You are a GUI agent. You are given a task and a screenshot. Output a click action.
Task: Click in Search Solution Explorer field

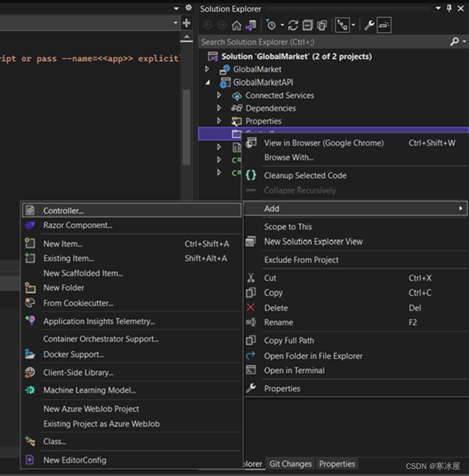[324, 42]
